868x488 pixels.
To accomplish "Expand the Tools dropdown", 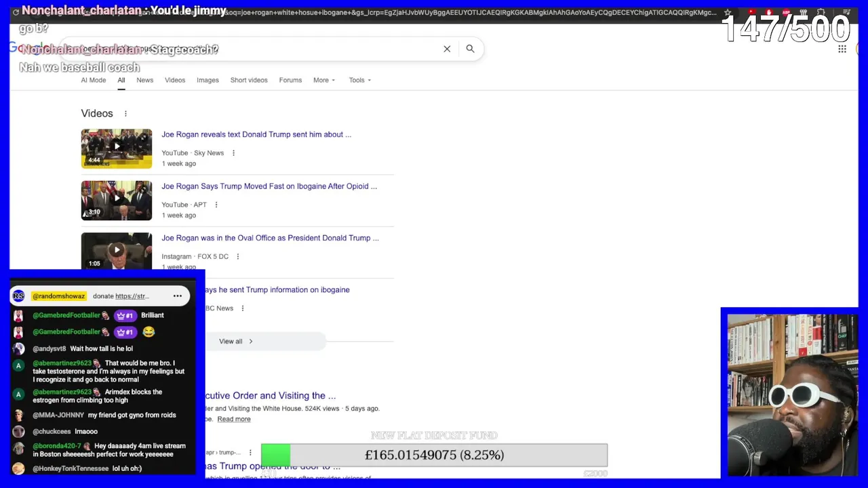I will pos(360,80).
